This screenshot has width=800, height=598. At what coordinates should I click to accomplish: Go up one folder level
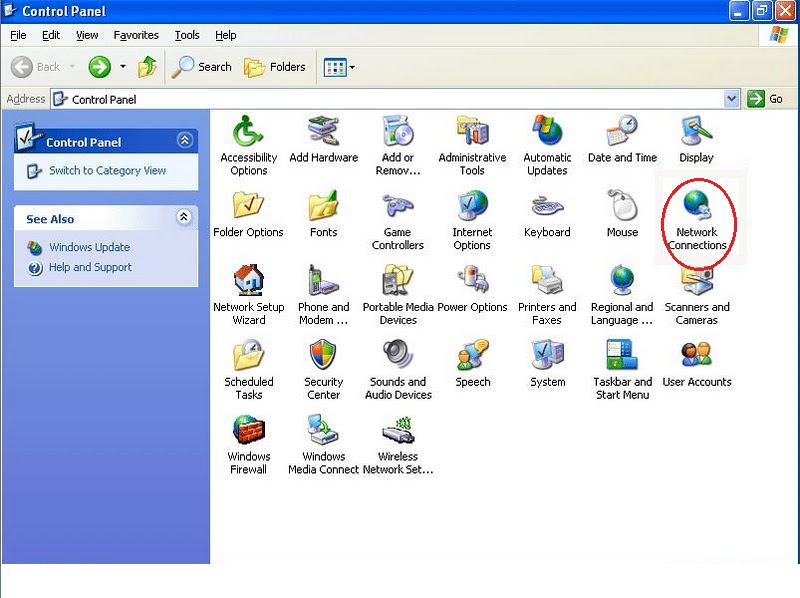(x=147, y=67)
